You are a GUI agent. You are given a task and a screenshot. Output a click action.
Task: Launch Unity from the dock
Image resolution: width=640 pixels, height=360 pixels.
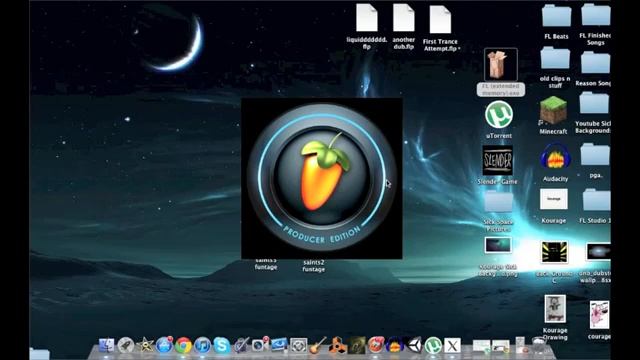[414, 346]
